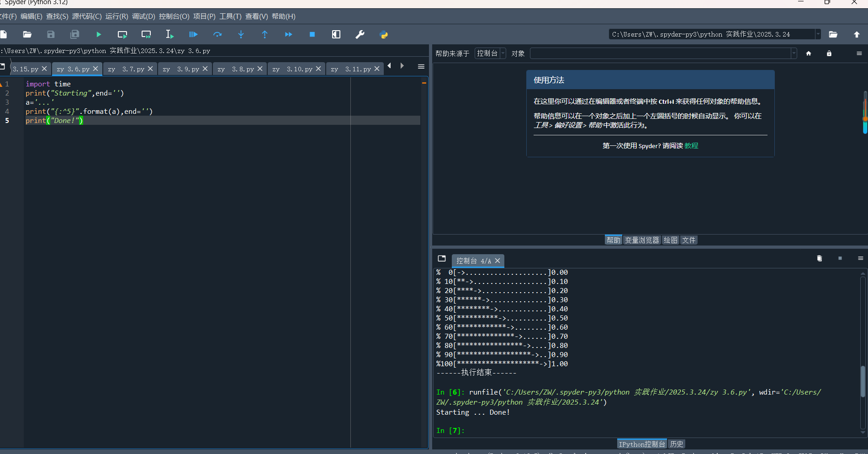Start debugging the file icon
This screenshot has height=454, width=868.
(x=193, y=34)
